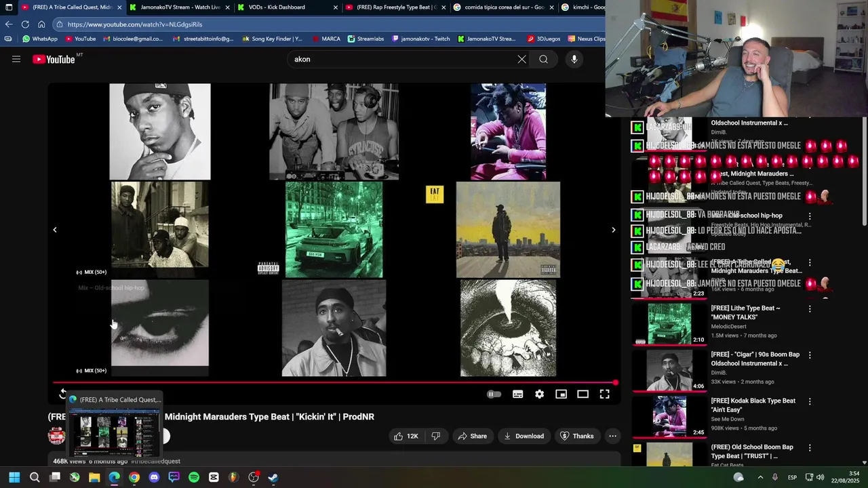This screenshot has height=488, width=868.
Task: Download the video
Action: tap(524, 436)
